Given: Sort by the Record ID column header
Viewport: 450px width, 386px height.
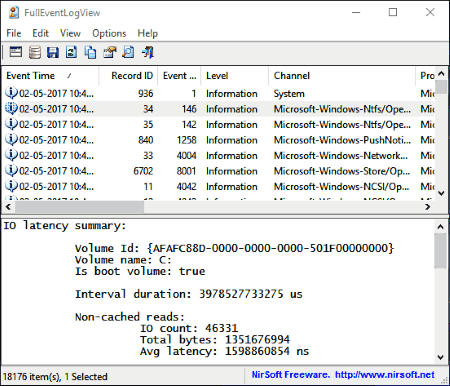Looking at the screenshot, I should coord(128,76).
